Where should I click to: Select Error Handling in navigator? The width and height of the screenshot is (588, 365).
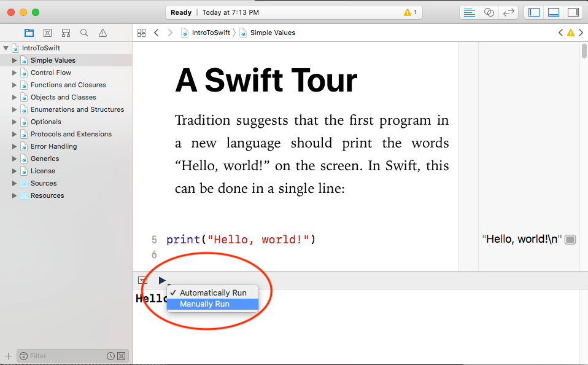tap(66, 146)
